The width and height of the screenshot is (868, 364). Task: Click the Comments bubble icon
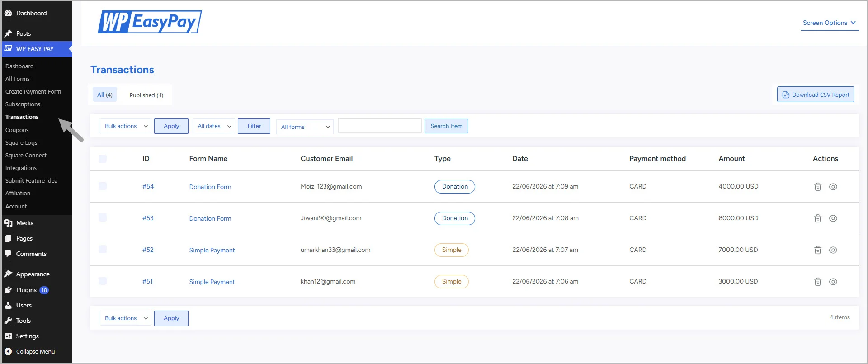pos(8,254)
